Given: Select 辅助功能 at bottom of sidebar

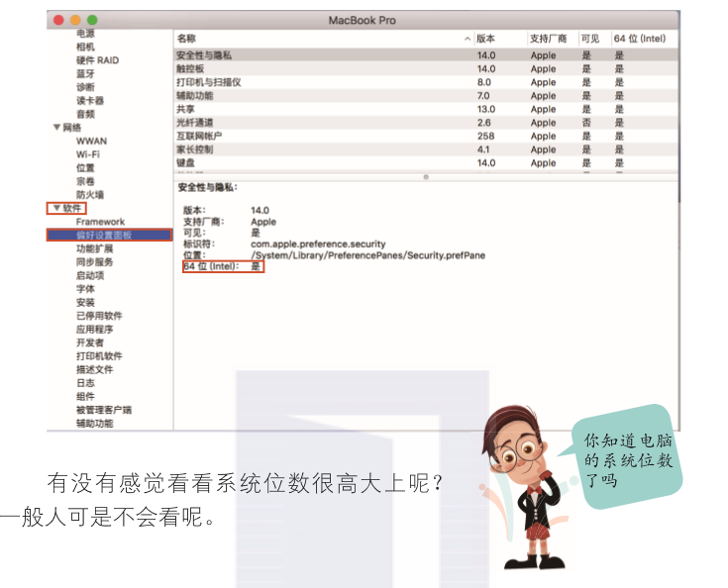Looking at the screenshot, I should coord(95,424).
